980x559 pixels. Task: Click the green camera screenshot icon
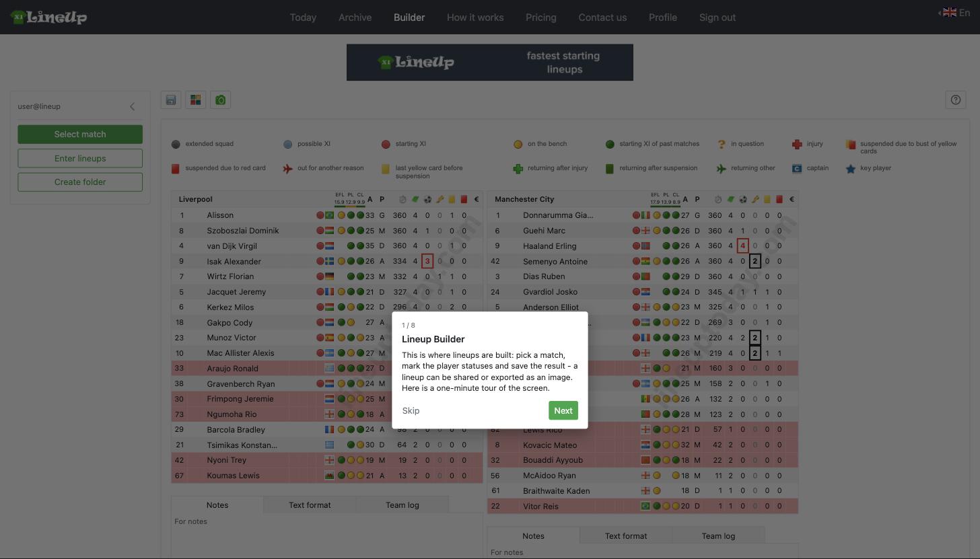(220, 100)
